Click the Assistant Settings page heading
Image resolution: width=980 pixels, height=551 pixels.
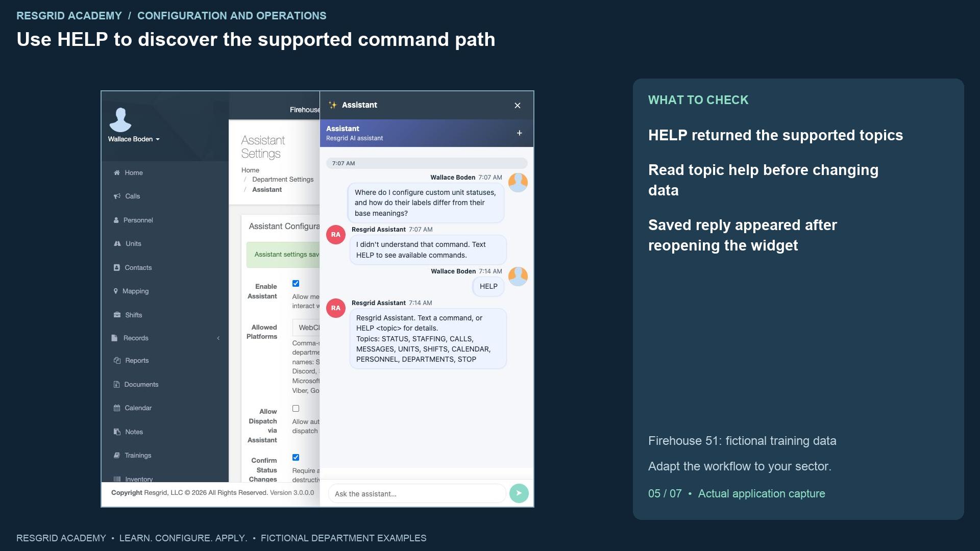[263, 147]
